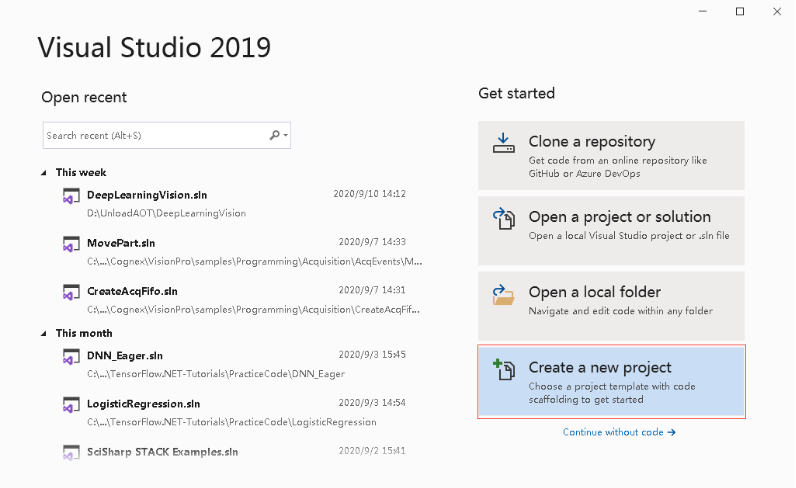Click the MovePart.sln solution icon
Viewport: 796px width, 488px height.
71,244
